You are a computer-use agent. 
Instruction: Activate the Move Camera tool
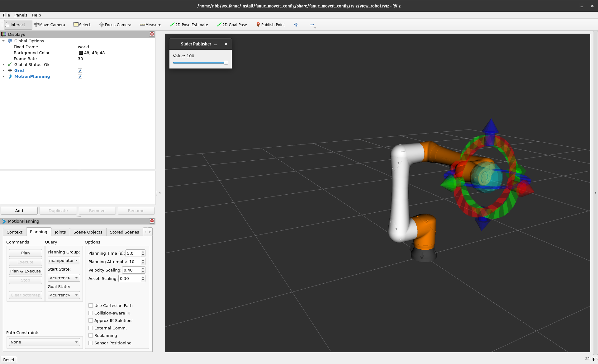49,25
